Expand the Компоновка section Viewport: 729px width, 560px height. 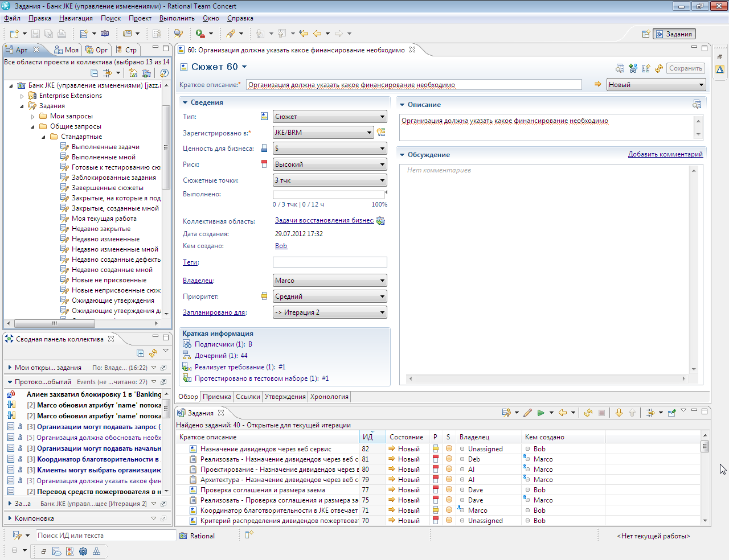pyautogui.click(x=10, y=518)
